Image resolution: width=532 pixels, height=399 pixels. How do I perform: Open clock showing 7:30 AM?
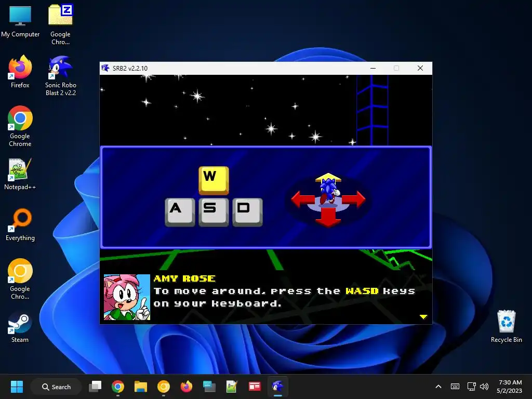point(509,387)
